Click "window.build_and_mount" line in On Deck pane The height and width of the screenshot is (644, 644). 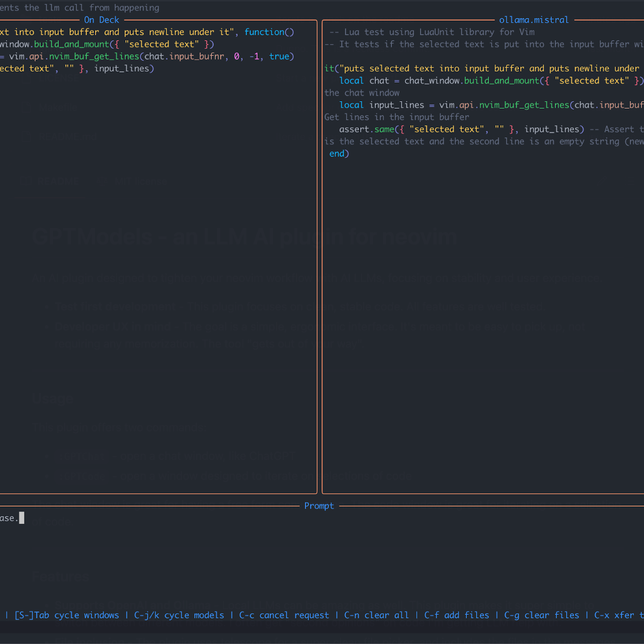(x=107, y=44)
